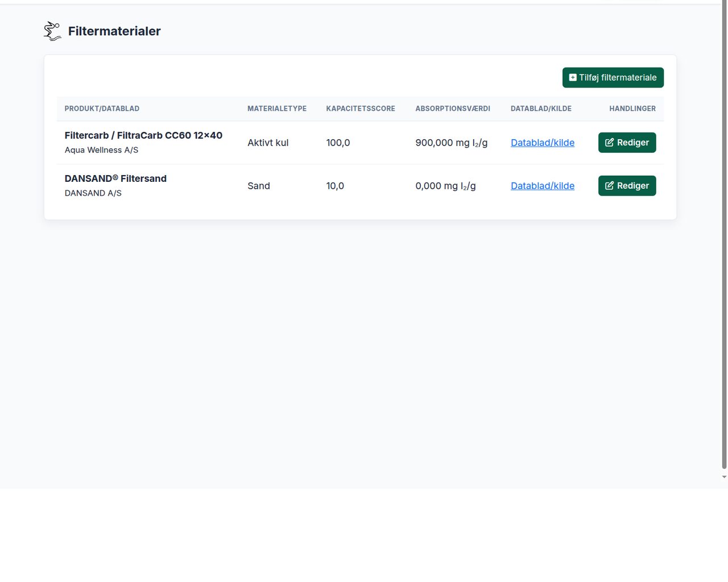Image resolution: width=728 pixels, height=582 pixels.
Task: Click the plus icon in Tilføj filtermateriale
Action: (x=573, y=78)
